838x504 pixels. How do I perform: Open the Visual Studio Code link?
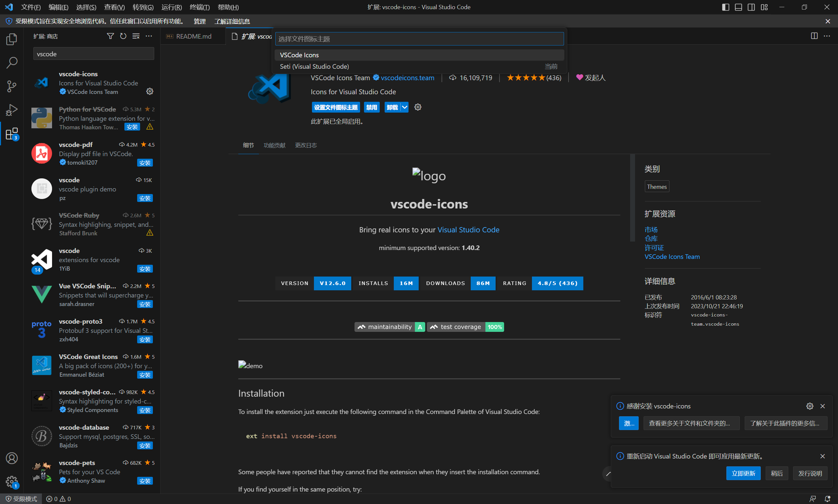(468, 230)
